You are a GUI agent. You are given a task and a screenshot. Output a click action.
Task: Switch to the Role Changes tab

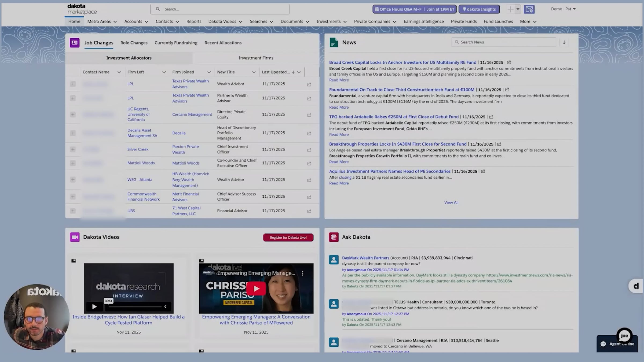pyautogui.click(x=134, y=43)
